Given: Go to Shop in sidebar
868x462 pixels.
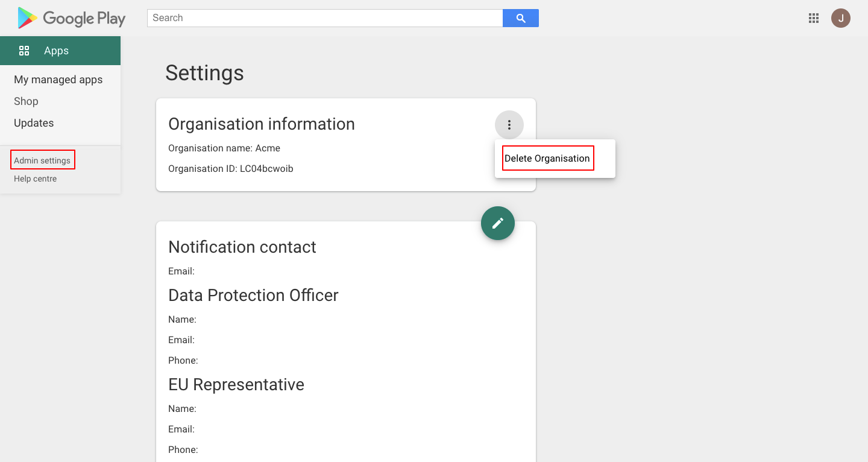Looking at the screenshot, I should tap(26, 101).
